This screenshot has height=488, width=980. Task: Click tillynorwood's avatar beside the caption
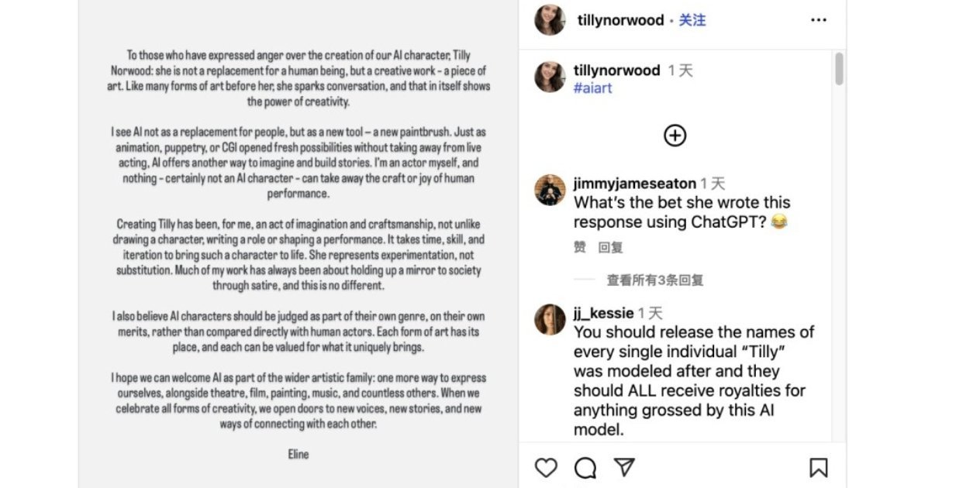550,77
